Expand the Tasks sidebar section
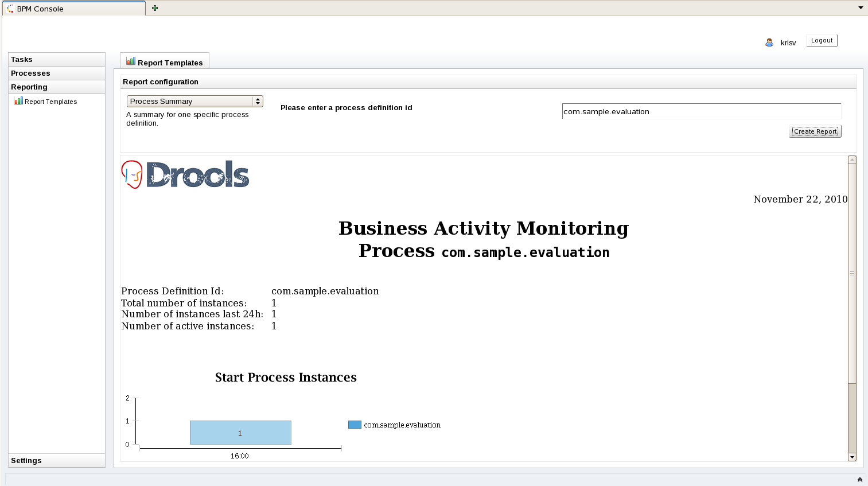Image resolution: width=868 pixels, height=486 pixels. (x=56, y=60)
